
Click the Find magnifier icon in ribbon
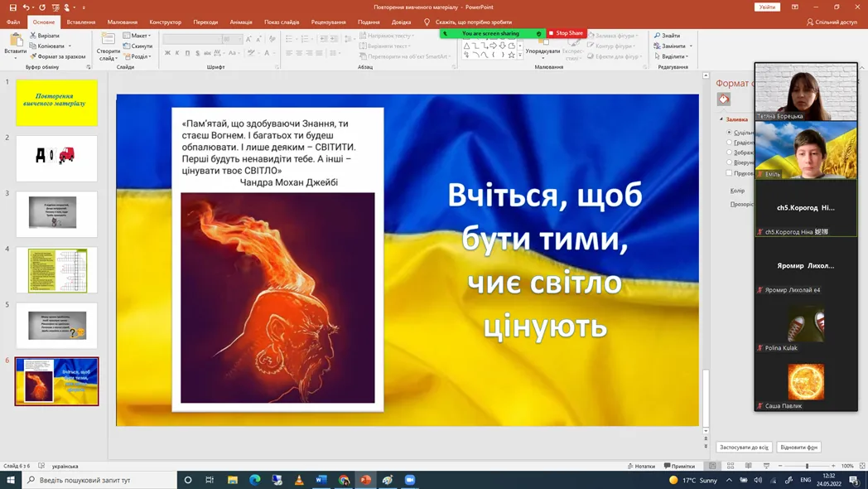(x=658, y=36)
